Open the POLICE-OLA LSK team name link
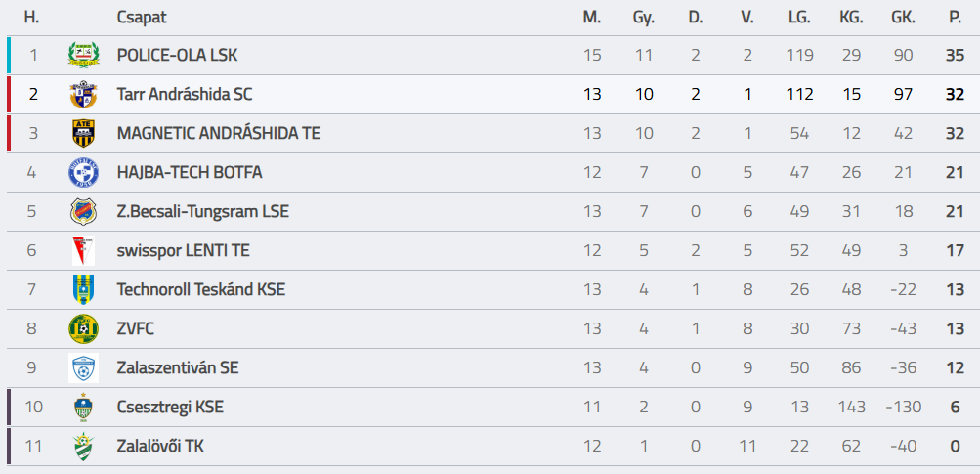Screen dimensions: 980x474 (177, 55)
